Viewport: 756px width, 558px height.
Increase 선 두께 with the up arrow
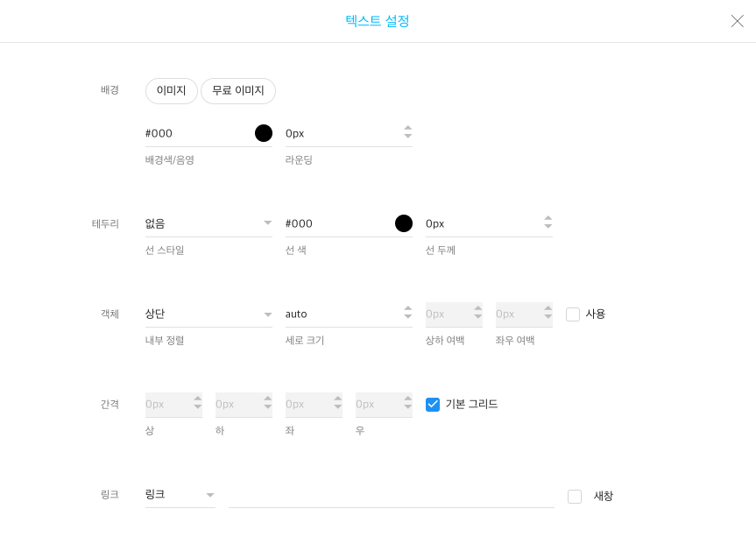[548, 219]
